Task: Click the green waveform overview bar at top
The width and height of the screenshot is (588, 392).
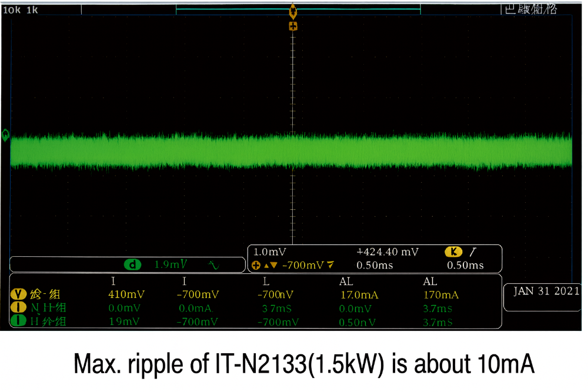Action: click(x=298, y=9)
